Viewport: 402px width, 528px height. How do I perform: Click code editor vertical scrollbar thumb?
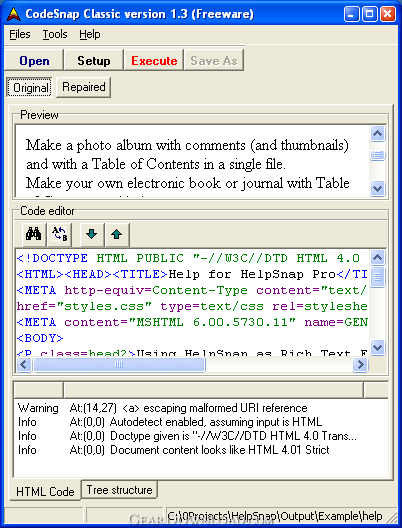(377, 276)
